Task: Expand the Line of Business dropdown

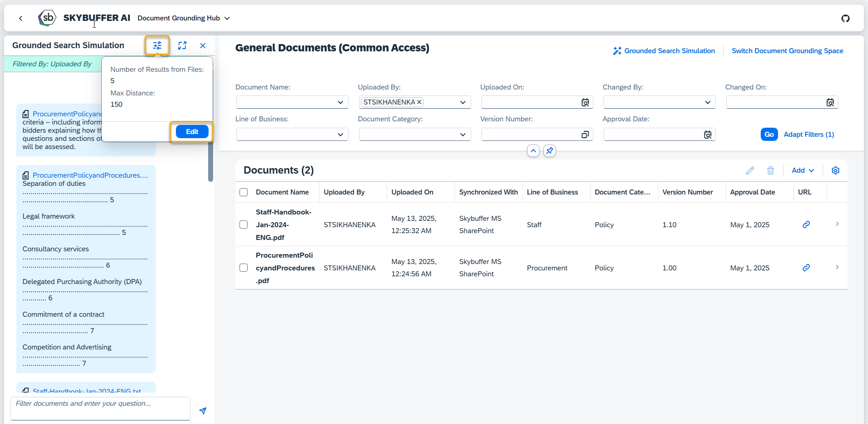Action: [340, 135]
